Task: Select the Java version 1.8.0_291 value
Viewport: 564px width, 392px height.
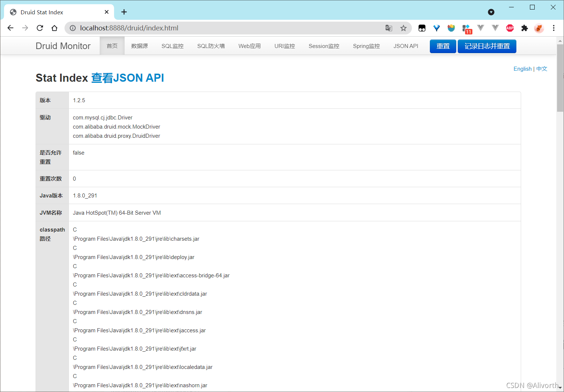Action: [x=85, y=195]
